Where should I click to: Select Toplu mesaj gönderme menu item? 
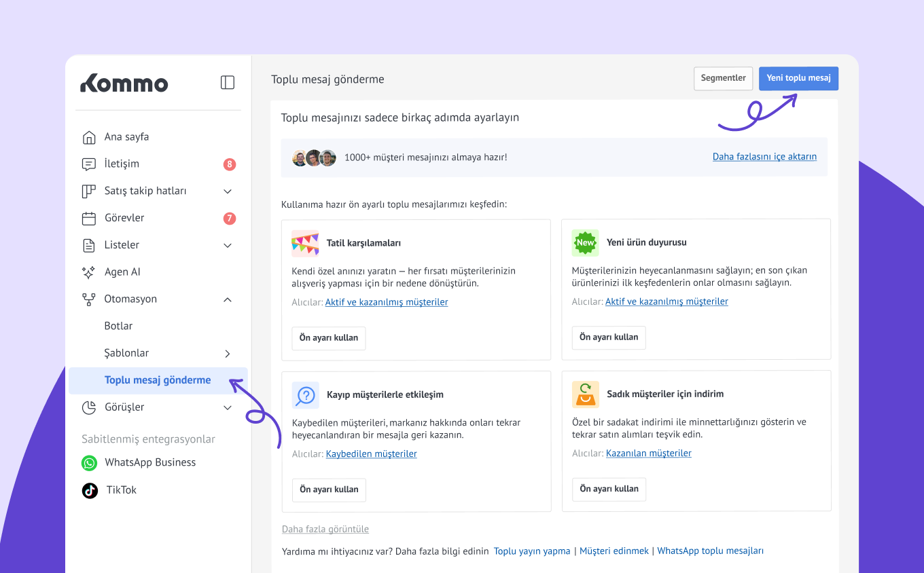(158, 380)
